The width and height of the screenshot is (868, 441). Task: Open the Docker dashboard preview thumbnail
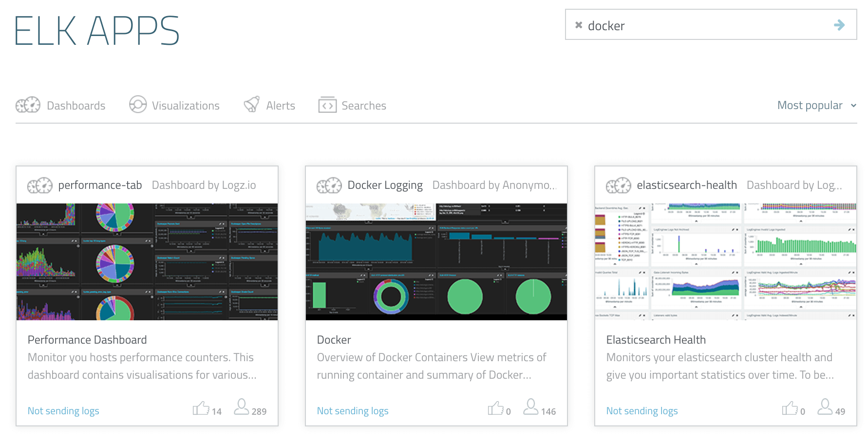436,262
